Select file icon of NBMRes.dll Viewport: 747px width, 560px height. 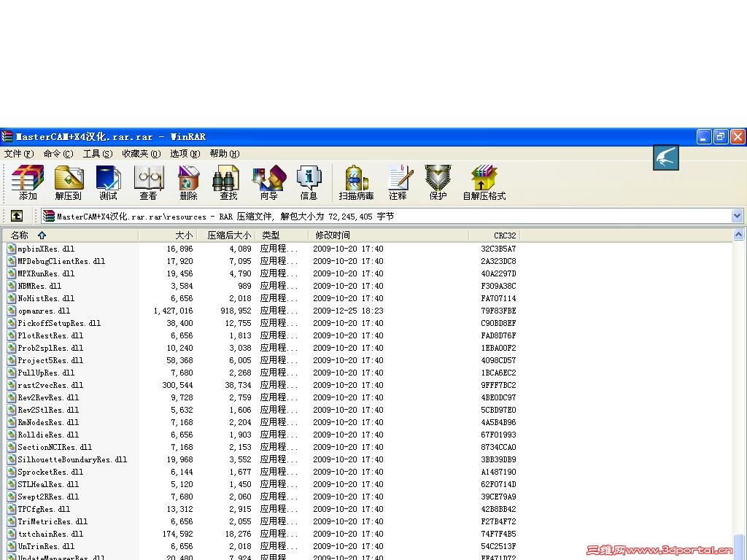pyautogui.click(x=12, y=286)
